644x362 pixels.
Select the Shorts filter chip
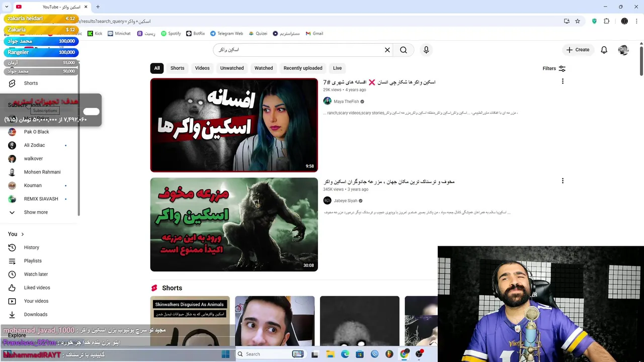click(x=177, y=68)
